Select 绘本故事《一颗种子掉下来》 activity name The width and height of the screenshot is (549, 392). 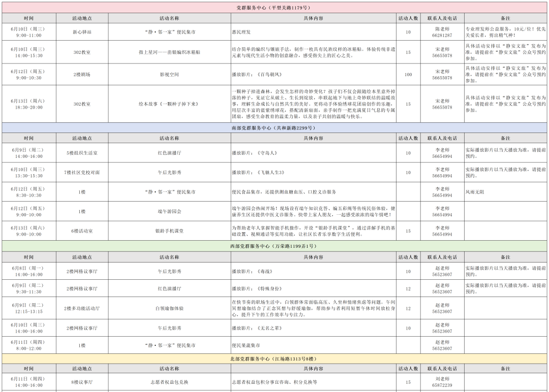(x=169, y=104)
